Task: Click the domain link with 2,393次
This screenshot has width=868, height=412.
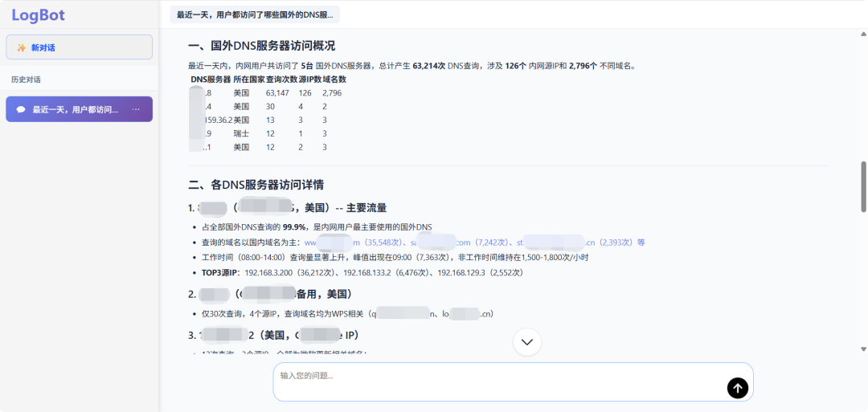Action: coord(575,243)
